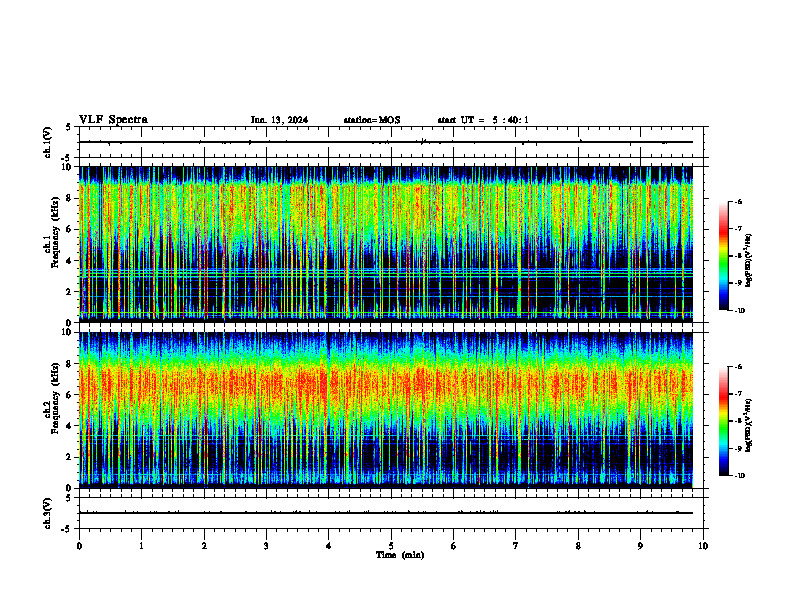Click the ch.1 spectrogram panel
This screenshot has height=612, width=792.
click(386, 244)
